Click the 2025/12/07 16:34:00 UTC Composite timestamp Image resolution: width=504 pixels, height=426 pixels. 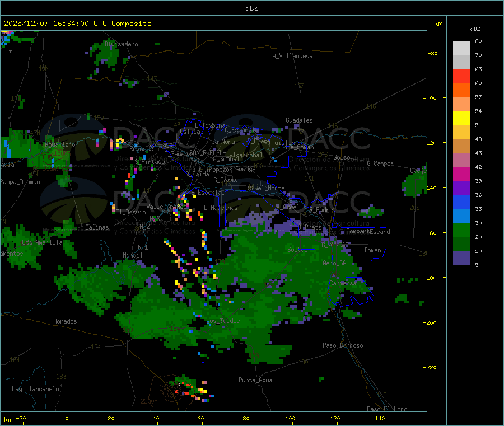tap(77, 24)
